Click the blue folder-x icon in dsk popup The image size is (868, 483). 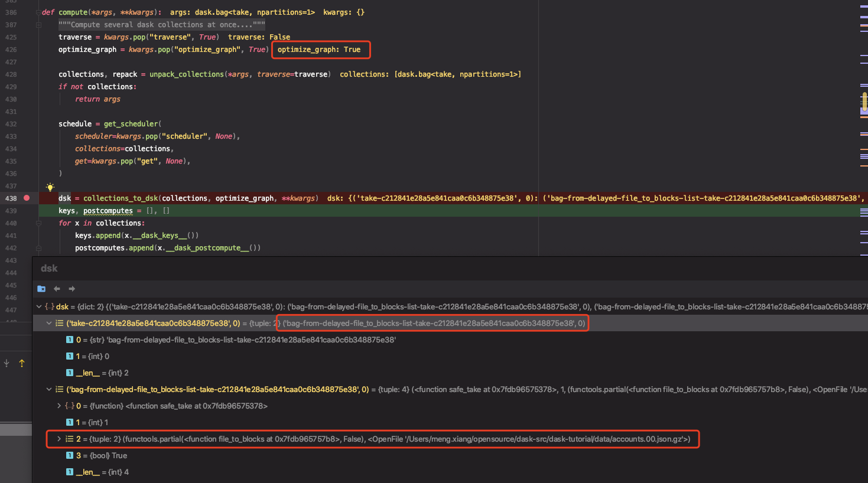click(x=41, y=289)
